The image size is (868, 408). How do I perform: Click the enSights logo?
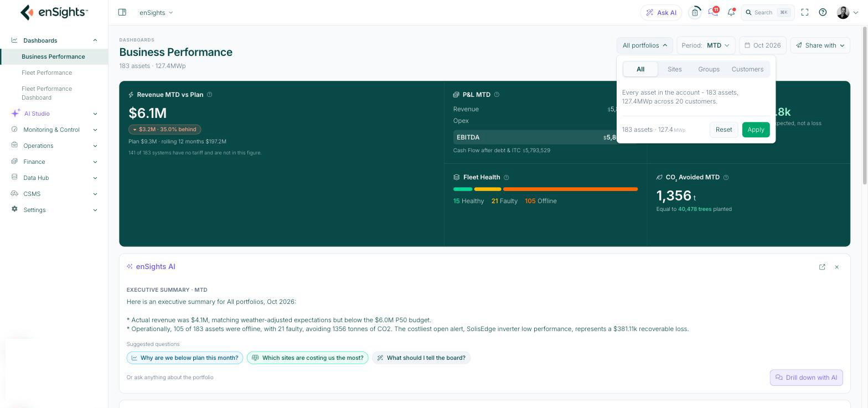click(x=54, y=12)
